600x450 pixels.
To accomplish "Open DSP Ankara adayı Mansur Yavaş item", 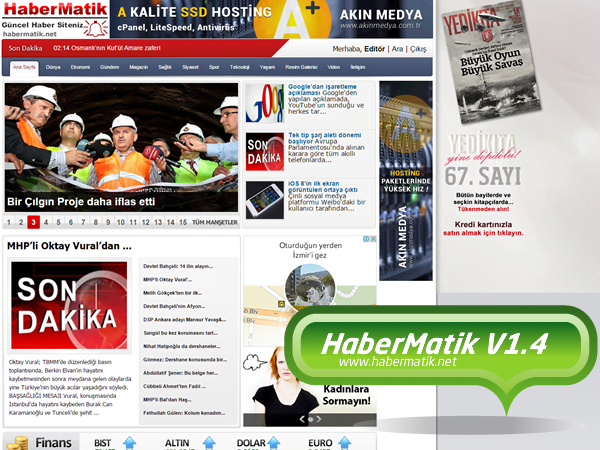I will pos(184,320).
